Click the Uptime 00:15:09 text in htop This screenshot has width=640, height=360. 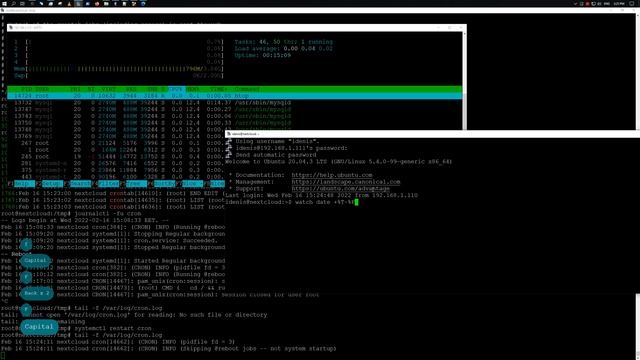click(x=263, y=55)
